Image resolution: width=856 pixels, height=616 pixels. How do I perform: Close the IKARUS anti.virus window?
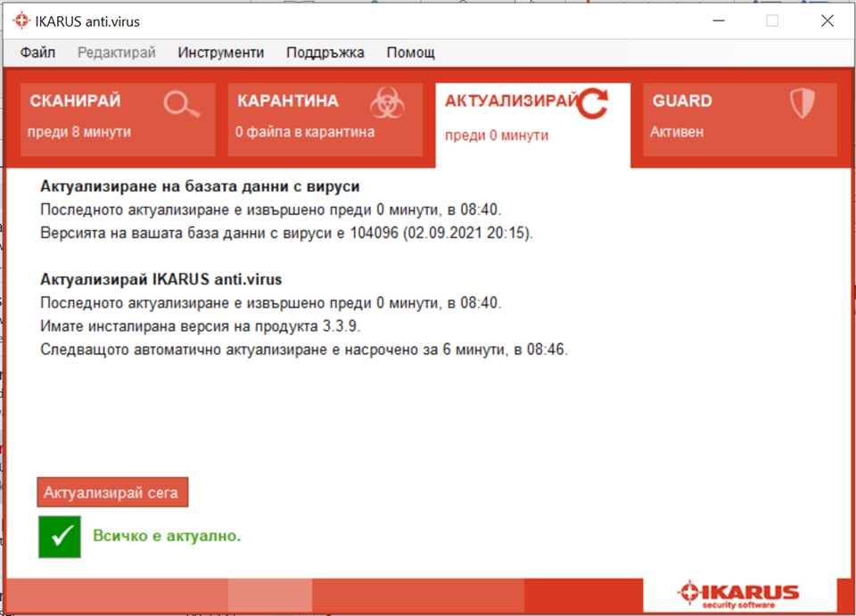tap(827, 21)
